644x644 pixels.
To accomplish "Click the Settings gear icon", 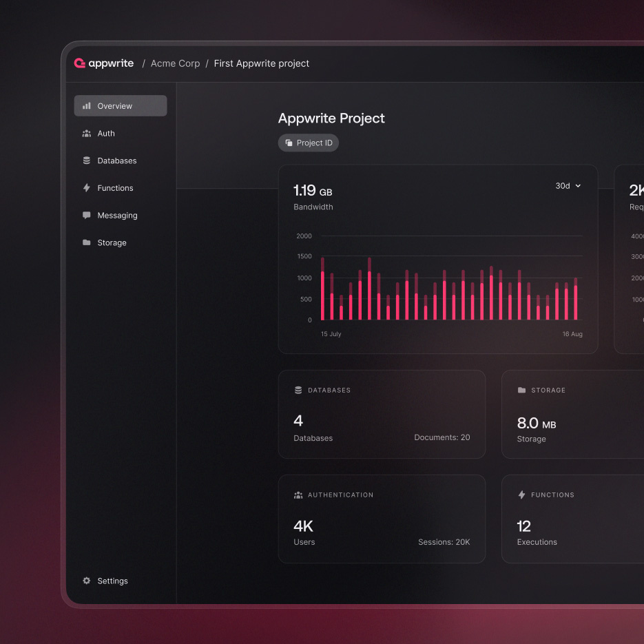I will [87, 581].
